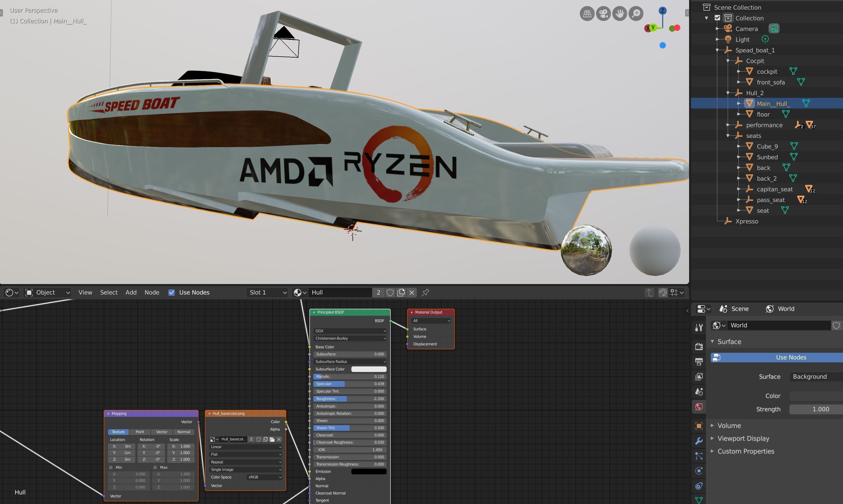
Task: Open the Physics properties tab
Action: (x=699, y=471)
